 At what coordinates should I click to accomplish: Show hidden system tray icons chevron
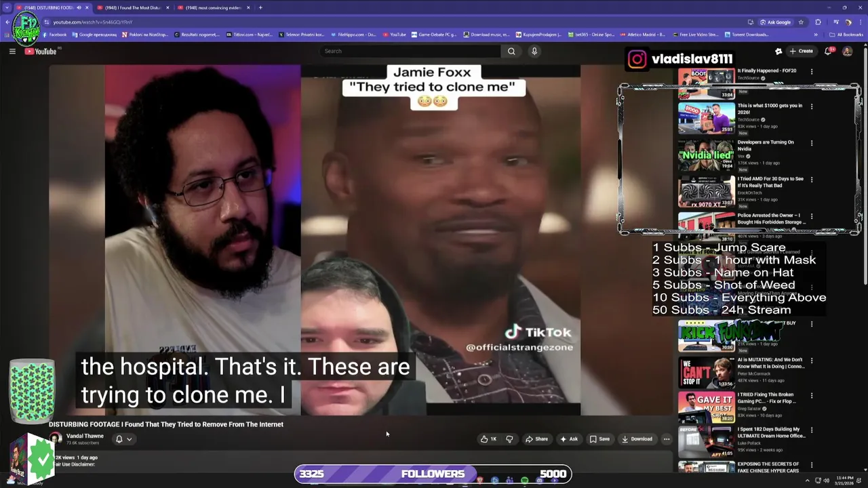[808, 481]
